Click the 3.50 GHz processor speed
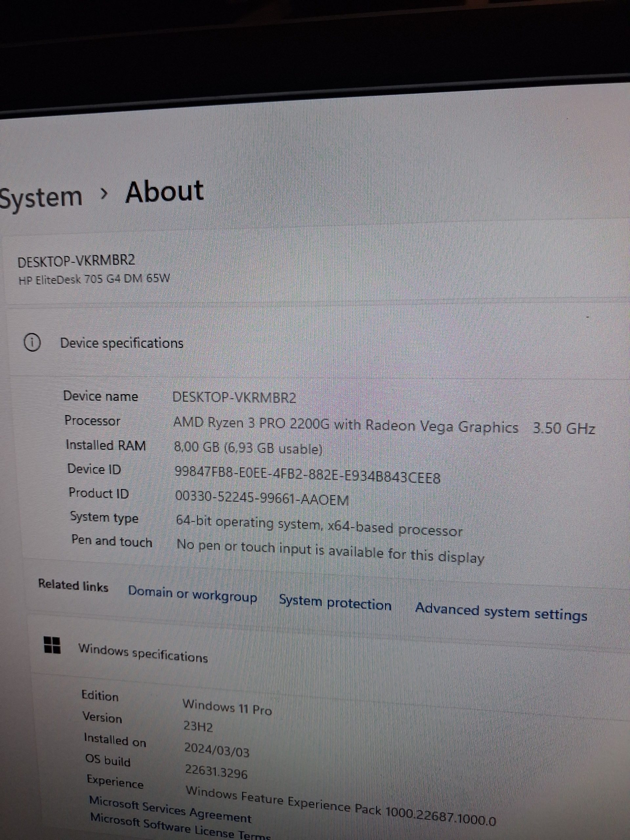The width and height of the screenshot is (630, 840). click(563, 428)
